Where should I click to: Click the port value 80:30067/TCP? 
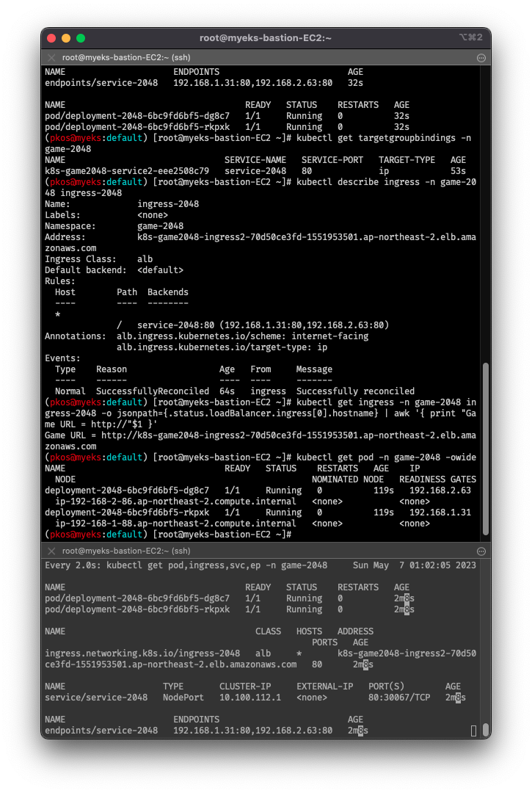point(399,698)
